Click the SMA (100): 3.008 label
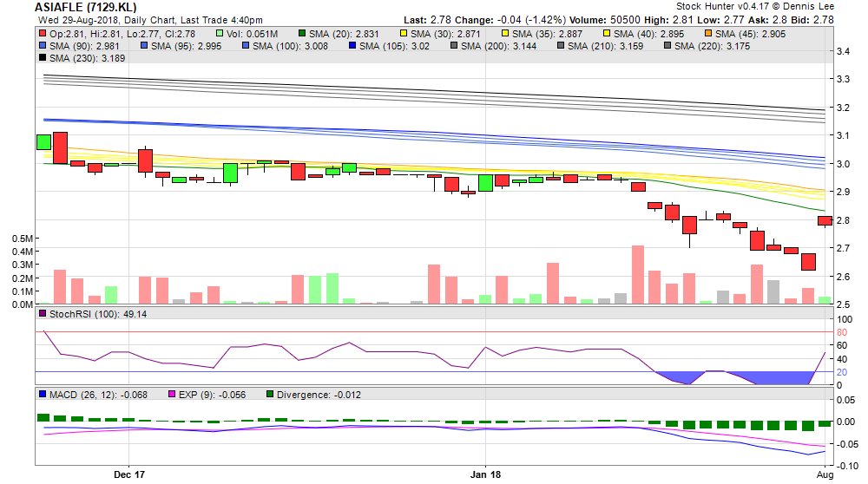 [290, 46]
